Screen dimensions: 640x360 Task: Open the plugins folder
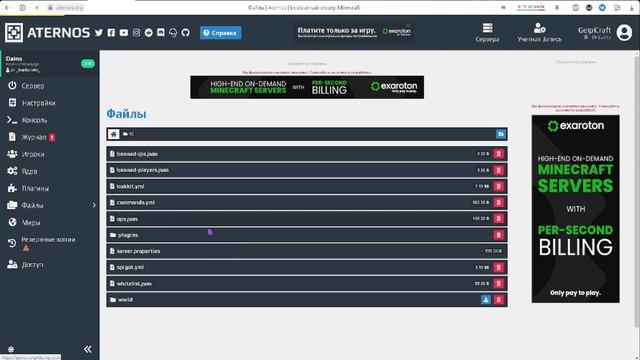click(x=127, y=235)
